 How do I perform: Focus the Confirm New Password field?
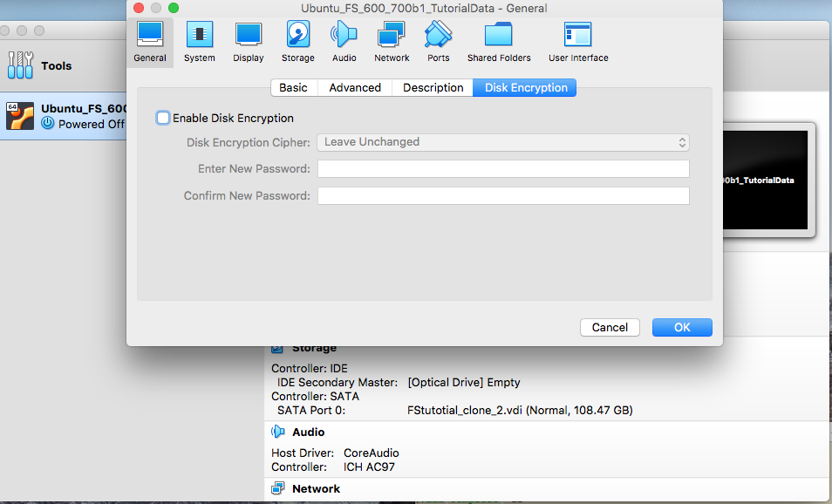point(503,196)
